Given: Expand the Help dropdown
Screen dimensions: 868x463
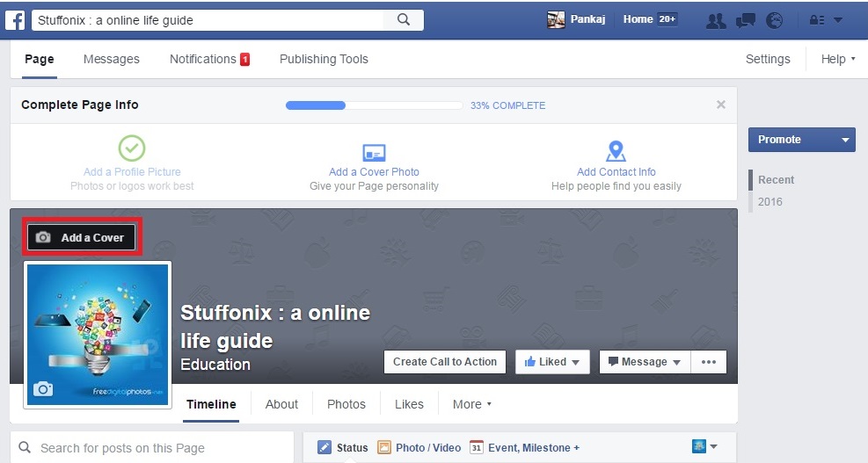Looking at the screenshot, I should [x=837, y=59].
